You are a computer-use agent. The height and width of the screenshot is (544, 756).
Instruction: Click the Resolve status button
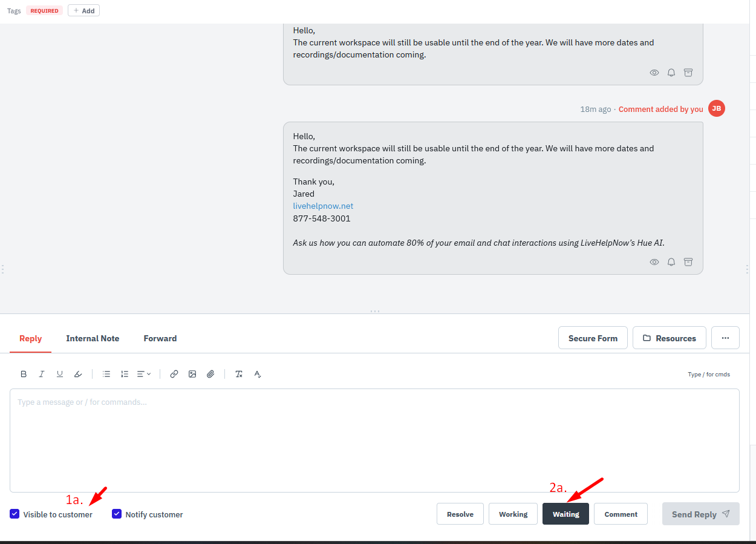click(460, 514)
